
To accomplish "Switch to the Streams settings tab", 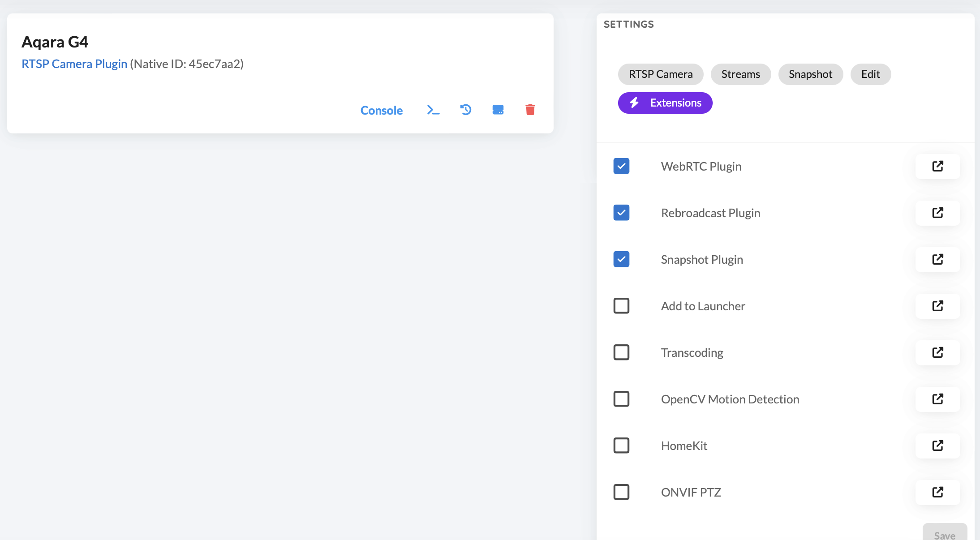I will pyautogui.click(x=740, y=74).
